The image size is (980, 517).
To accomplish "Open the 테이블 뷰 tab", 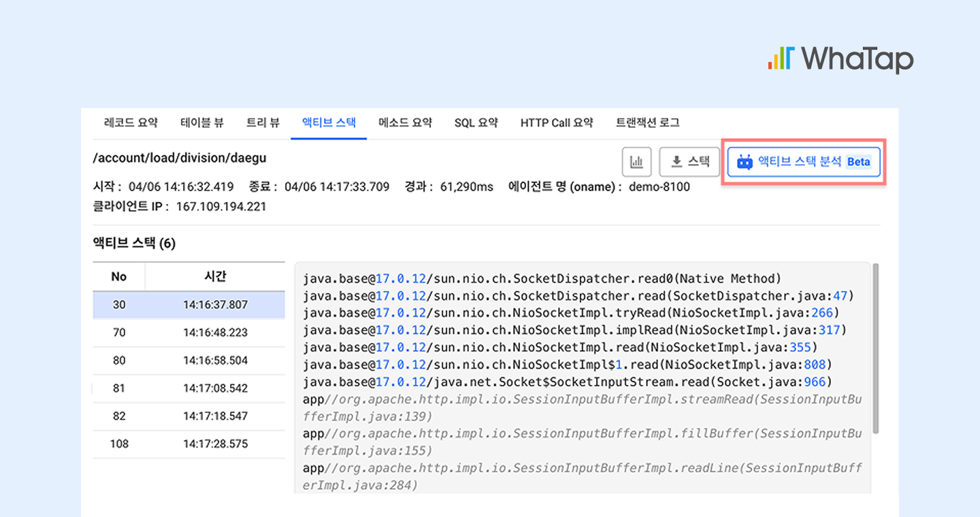I will [202, 122].
